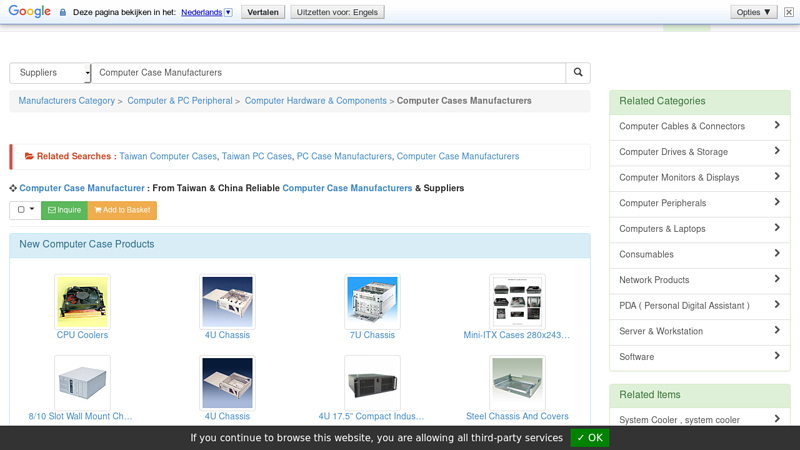The image size is (800, 450).
Task: Accept third-party services with OK
Action: pos(589,438)
